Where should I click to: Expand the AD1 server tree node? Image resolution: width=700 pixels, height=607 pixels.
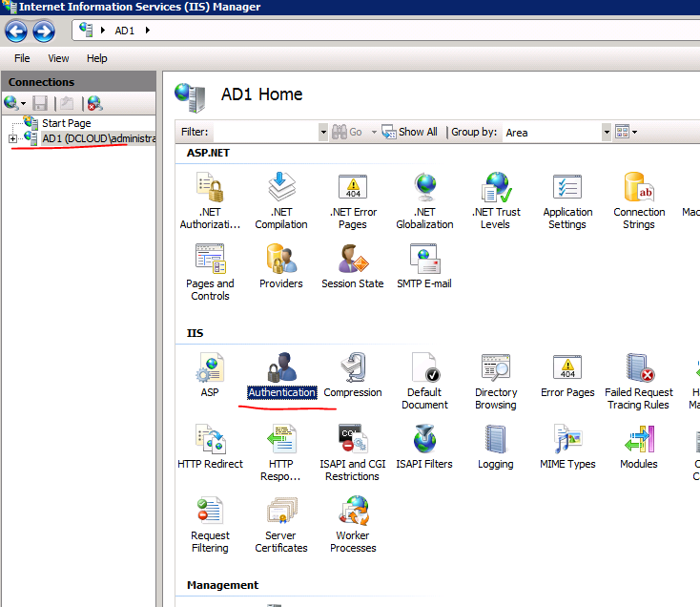[13, 139]
